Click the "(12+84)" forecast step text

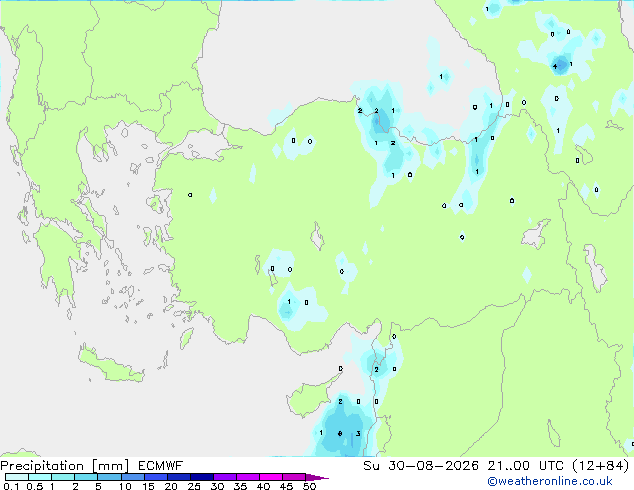click(601, 466)
